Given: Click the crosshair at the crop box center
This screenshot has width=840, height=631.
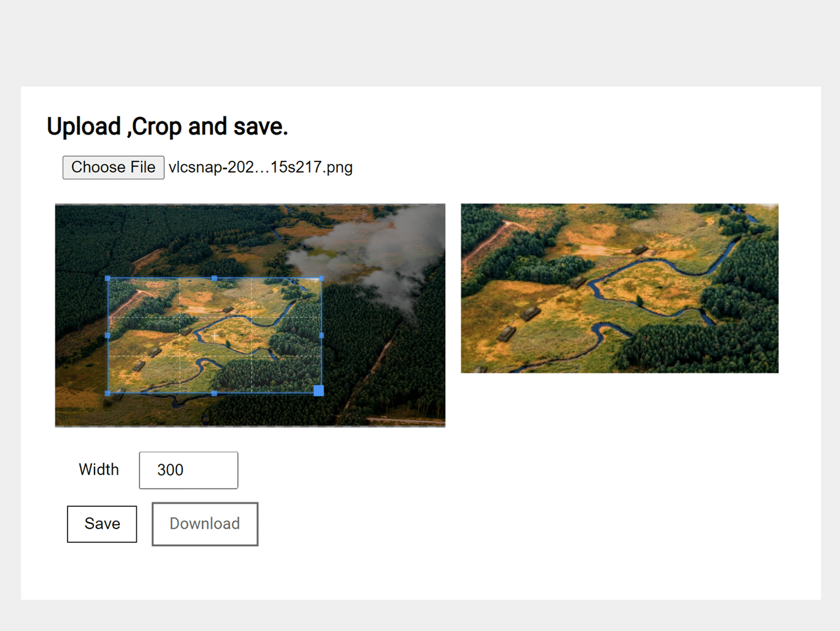Looking at the screenshot, I should coord(215,335).
